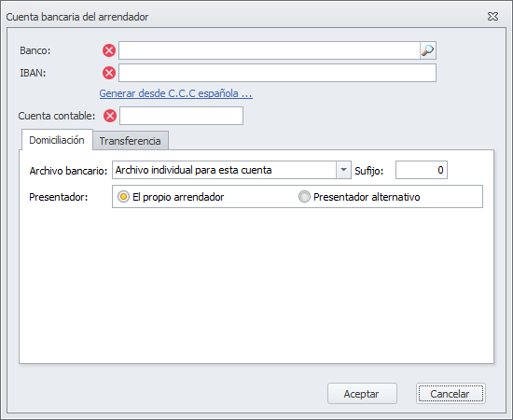
Task: Switch to the Transferencia tab
Action: pyautogui.click(x=131, y=141)
